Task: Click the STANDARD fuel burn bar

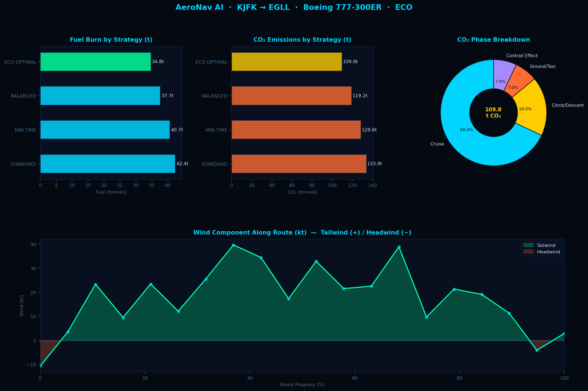Action: click(x=107, y=164)
